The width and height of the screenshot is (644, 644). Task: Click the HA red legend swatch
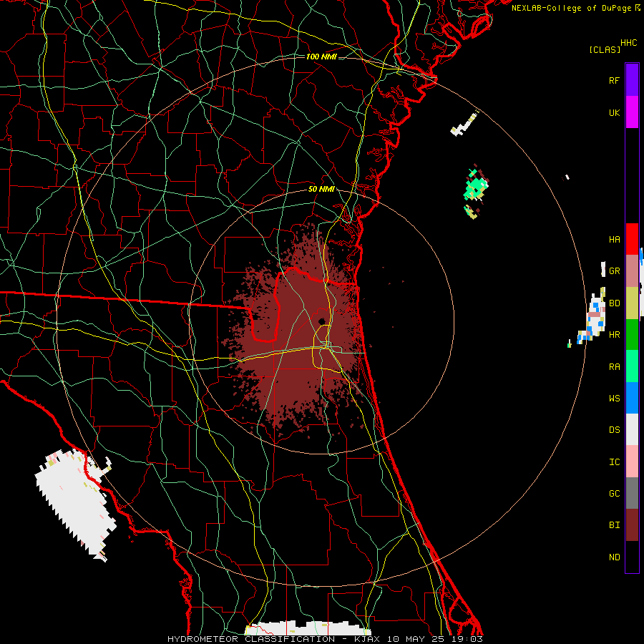[632, 239]
